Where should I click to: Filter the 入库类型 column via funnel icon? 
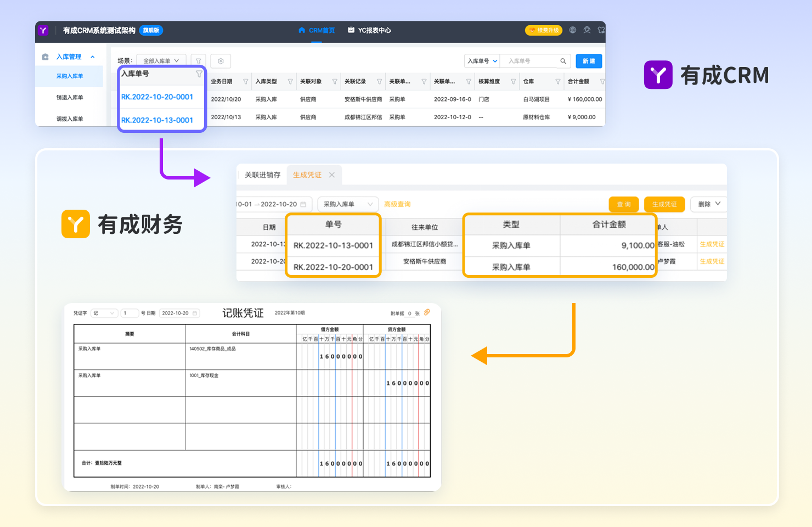tap(290, 82)
